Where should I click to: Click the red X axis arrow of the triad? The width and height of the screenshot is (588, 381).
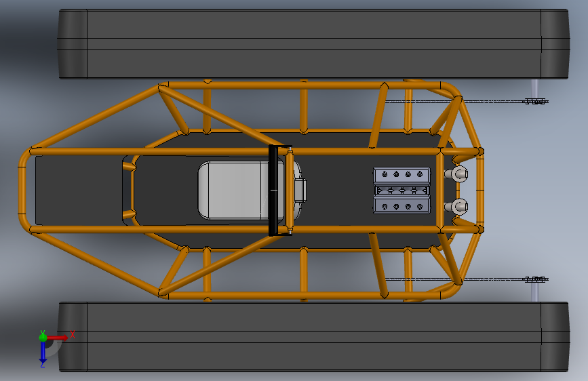coord(58,338)
